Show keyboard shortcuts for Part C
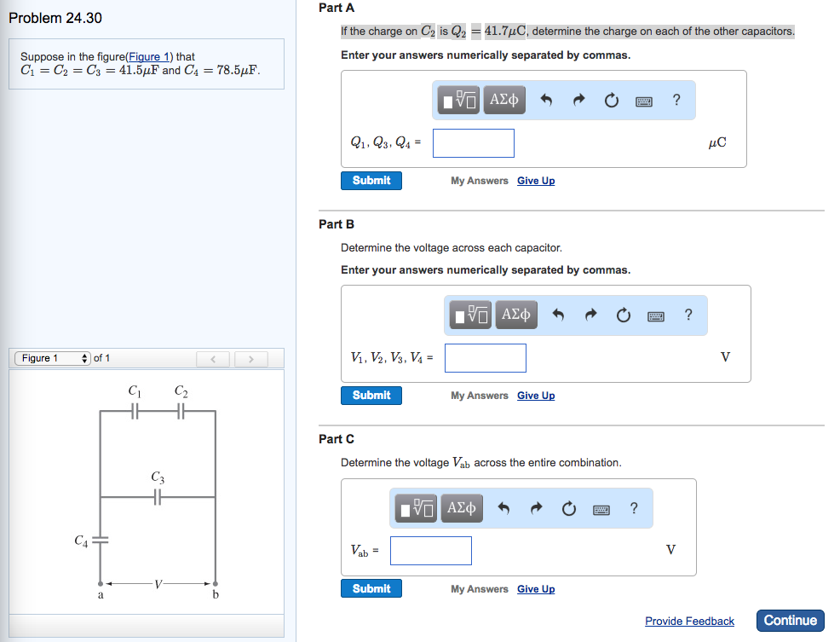 (x=601, y=510)
